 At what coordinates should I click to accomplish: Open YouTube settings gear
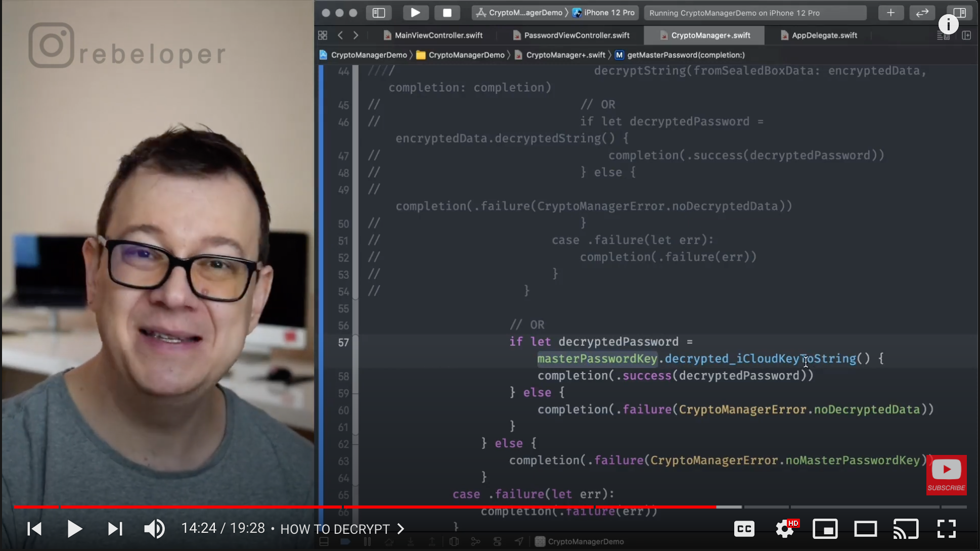click(x=785, y=529)
